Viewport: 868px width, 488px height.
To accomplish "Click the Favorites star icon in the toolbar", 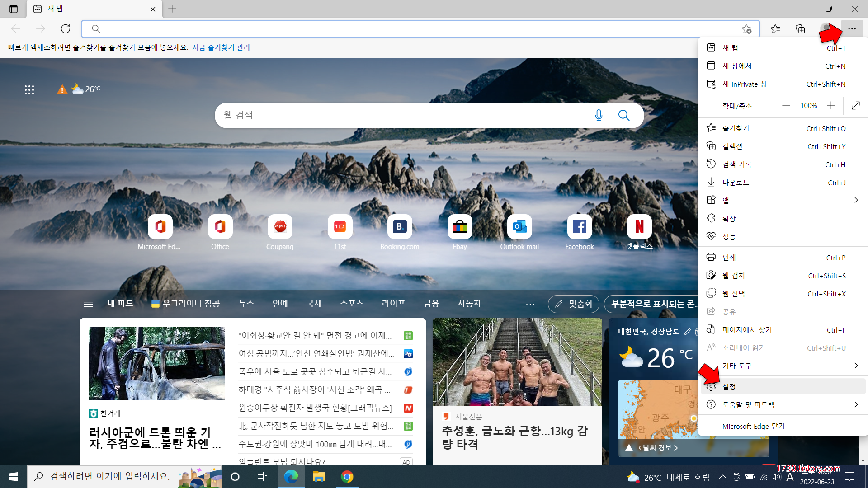I will click(775, 29).
